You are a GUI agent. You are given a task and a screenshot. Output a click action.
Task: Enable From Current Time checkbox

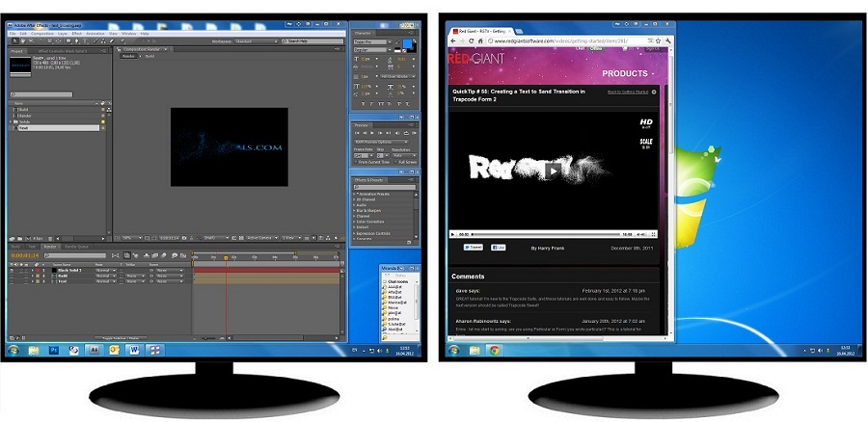point(356,162)
